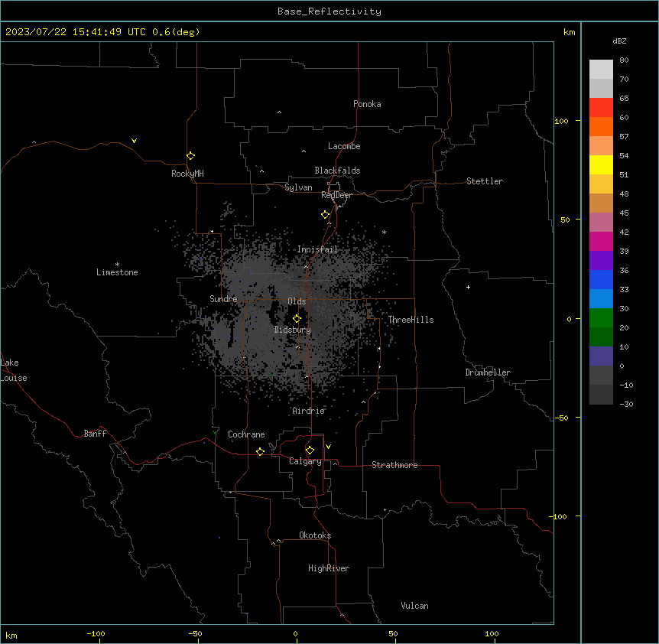Click the Didsbury label

(x=293, y=330)
